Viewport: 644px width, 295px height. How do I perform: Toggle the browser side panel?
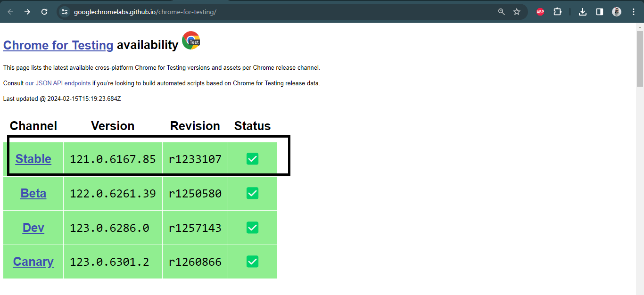click(600, 12)
